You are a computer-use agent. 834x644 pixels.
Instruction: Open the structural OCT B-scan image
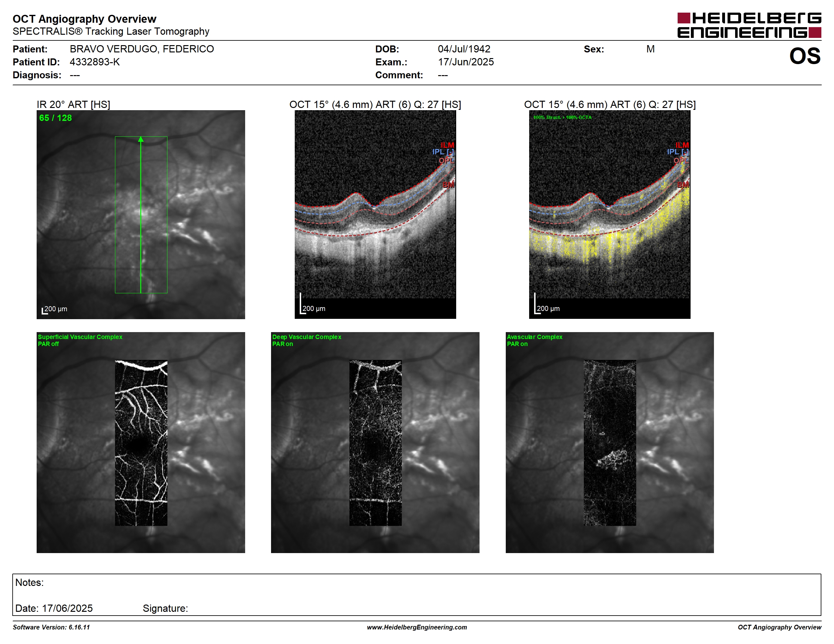tap(375, 214)
